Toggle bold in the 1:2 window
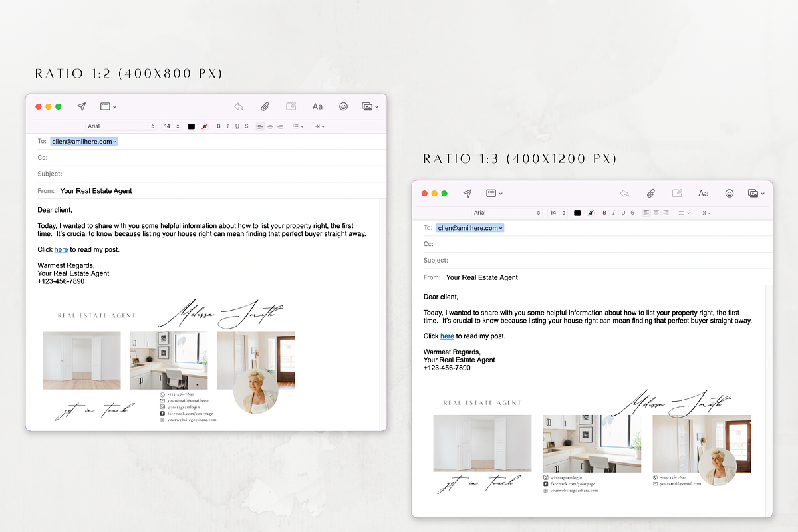The image size is (798, 532). pos(219,126)
